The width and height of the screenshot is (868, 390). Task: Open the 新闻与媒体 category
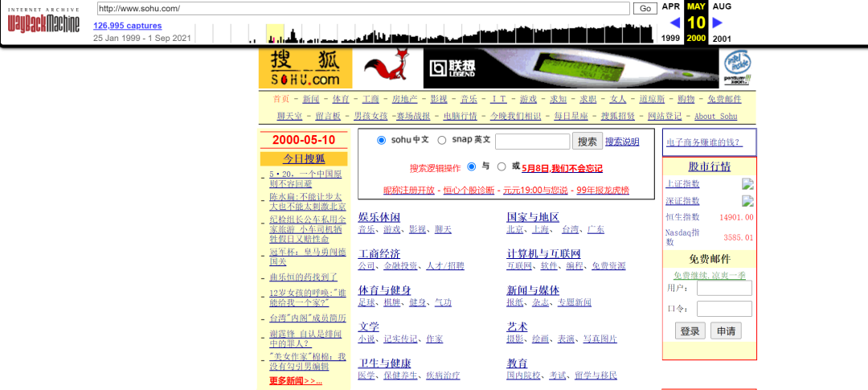[533, 290]
